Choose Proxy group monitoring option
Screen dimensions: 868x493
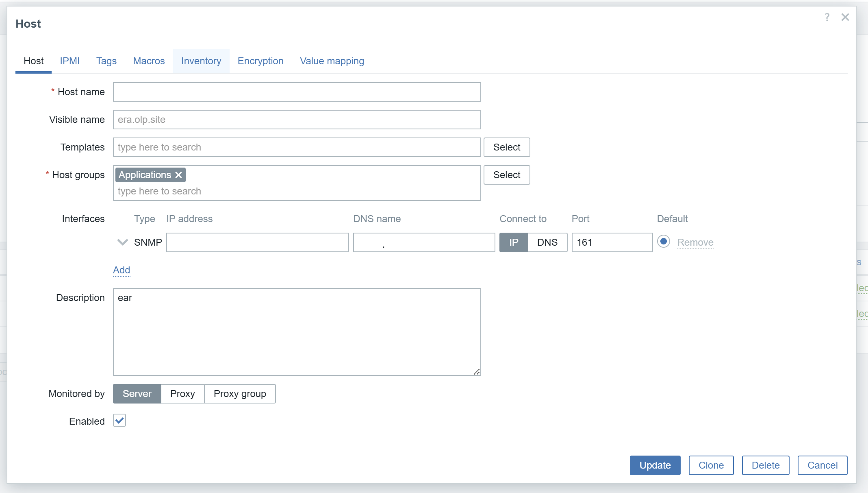pos(240,394)
